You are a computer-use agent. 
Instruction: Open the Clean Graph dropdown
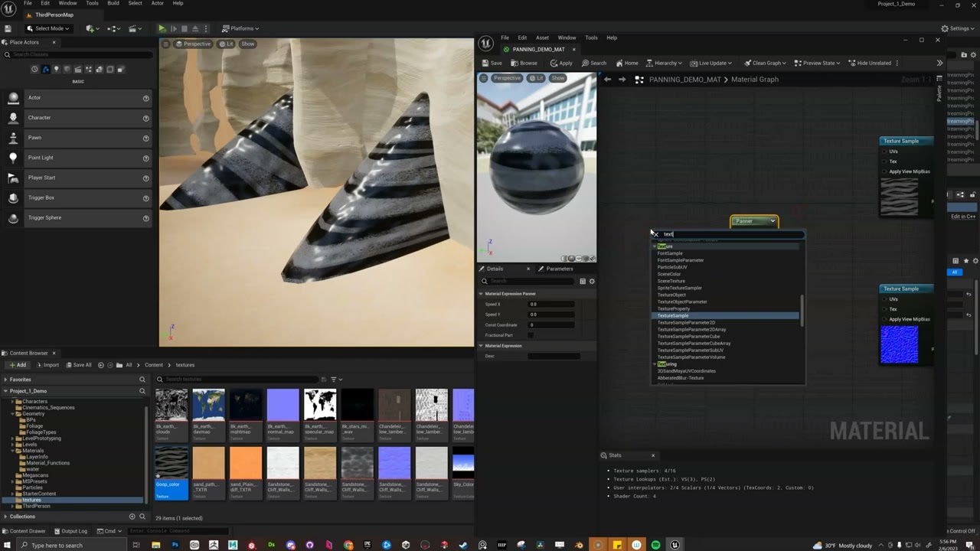click(x=765, y=63)
